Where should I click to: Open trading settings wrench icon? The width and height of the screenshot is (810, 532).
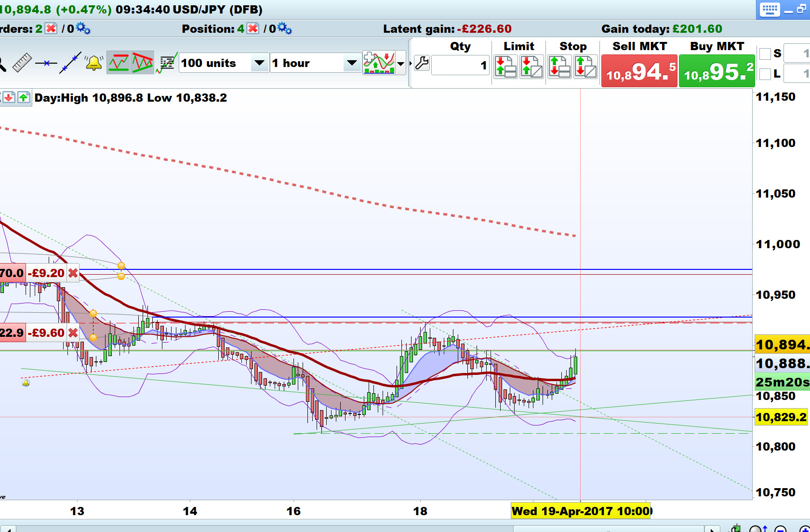point(422,63)
